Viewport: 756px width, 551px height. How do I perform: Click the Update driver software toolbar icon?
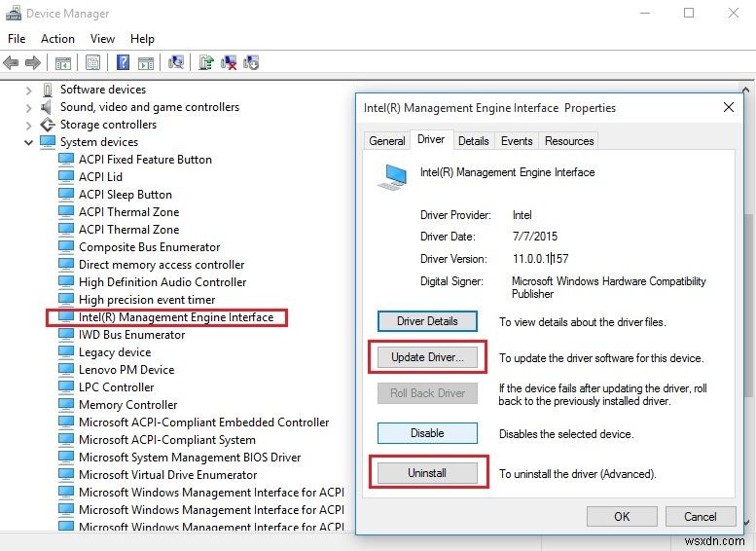[x=206, y=62]
